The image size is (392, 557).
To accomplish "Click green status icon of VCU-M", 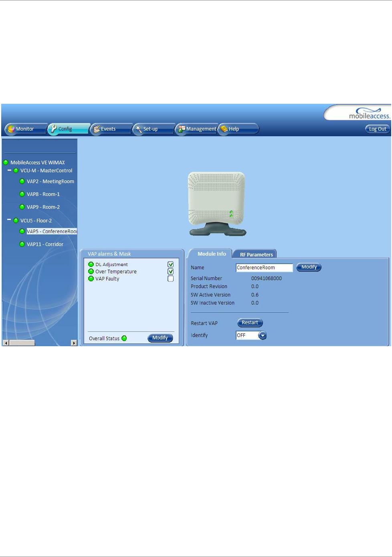I will tap(16, 171).
